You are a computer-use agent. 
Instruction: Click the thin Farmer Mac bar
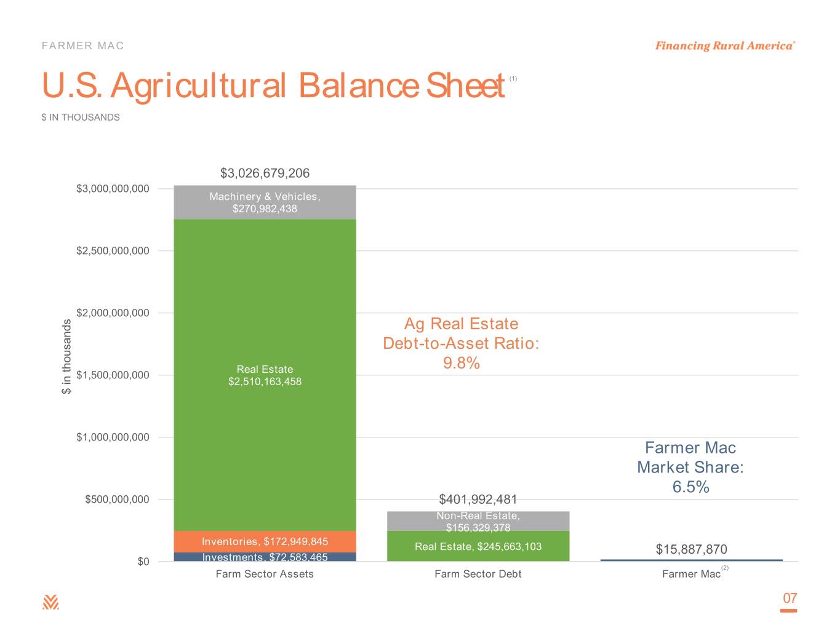click(691, 560)
